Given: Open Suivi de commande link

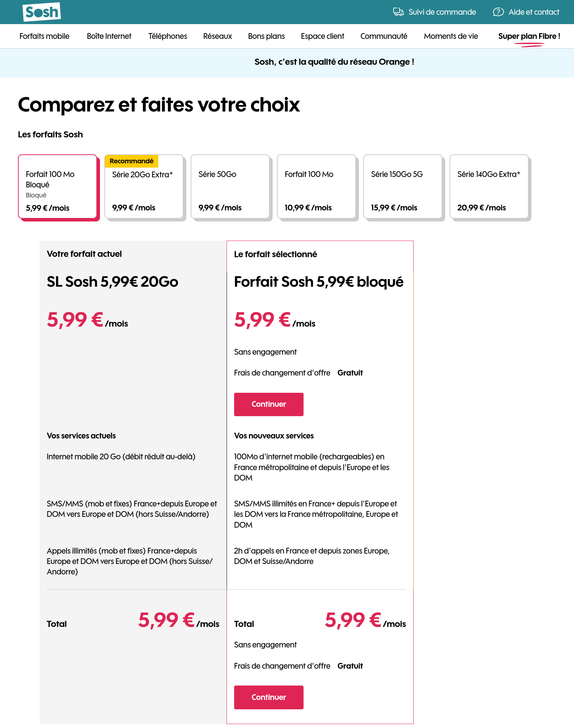Looking at the screenshot, I should click(x=442, y=12).
